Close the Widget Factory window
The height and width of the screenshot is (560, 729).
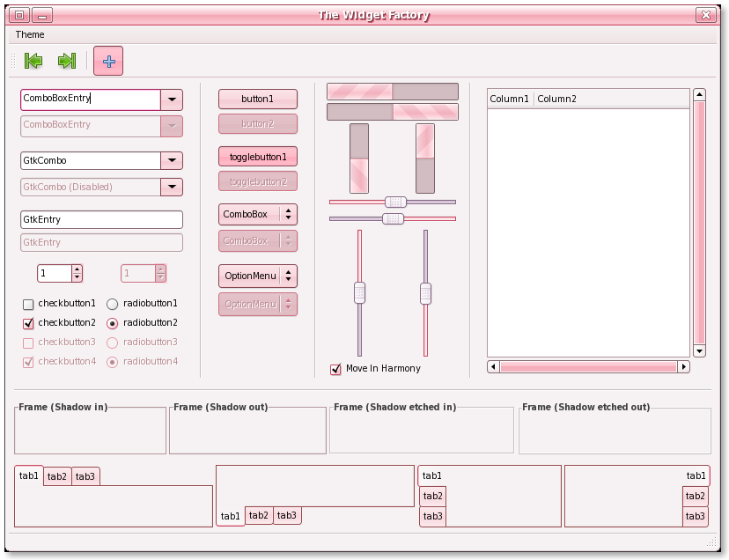(x=706, y=15)
